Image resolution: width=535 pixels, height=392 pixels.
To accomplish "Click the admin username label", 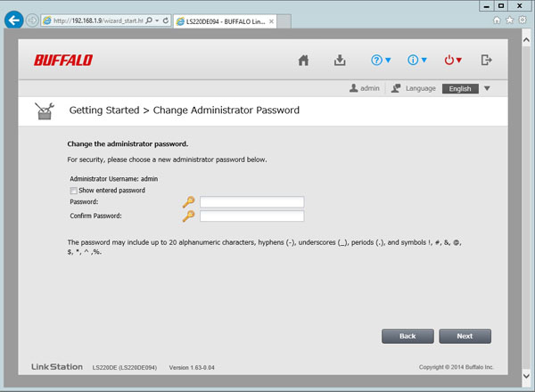I will (x=370, y=88).
